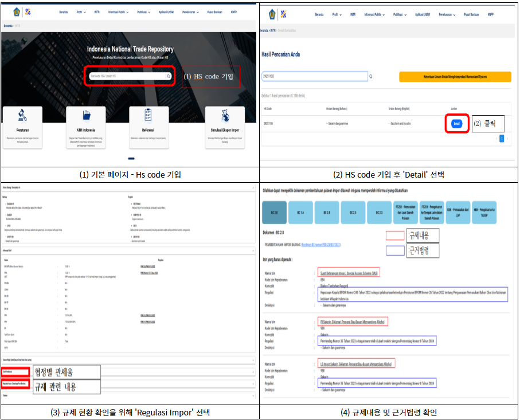Viewport: 520px width, 420px height.
Task: Click Beranda breadcrumb on home page
Action: point(8,26)
